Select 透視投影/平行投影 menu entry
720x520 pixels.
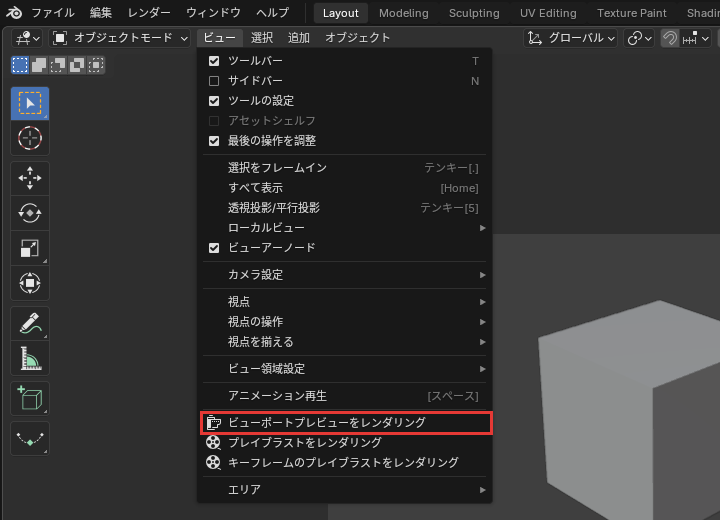click(344, 208)
